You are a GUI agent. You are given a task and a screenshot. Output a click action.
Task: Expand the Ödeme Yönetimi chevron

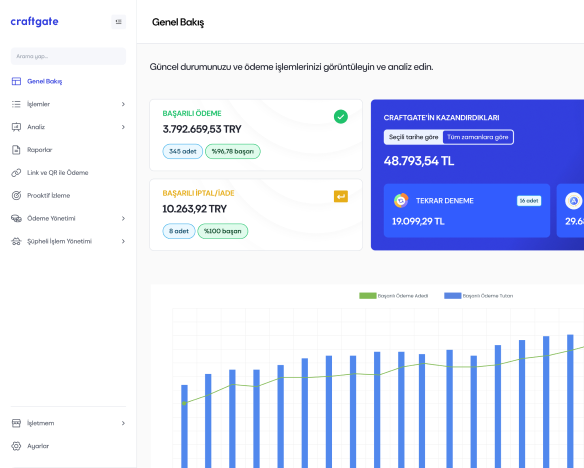123,219
